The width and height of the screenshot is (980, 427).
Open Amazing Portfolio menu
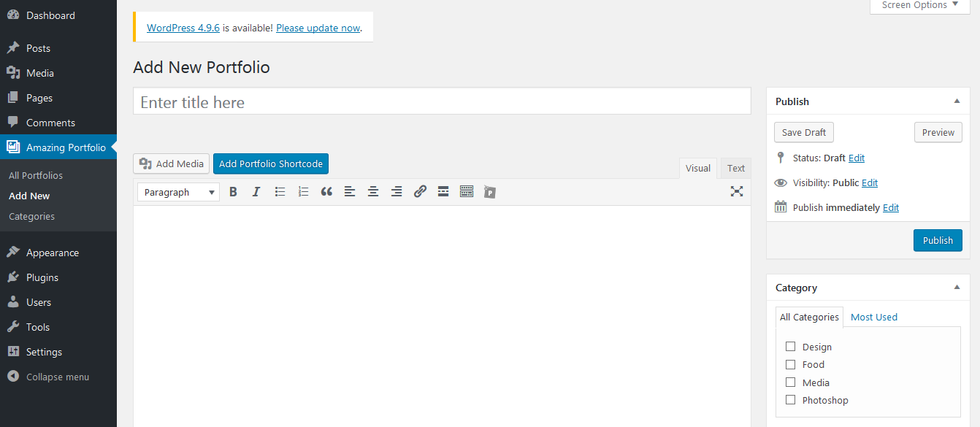(x=58, y=147)
